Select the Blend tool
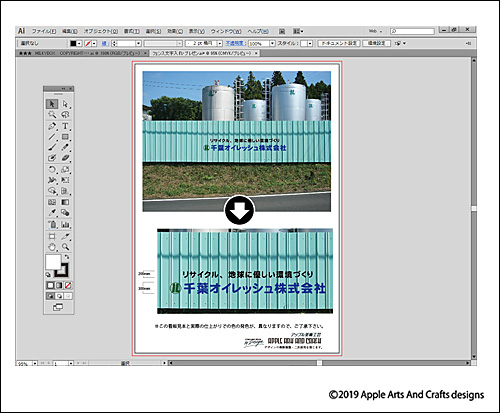Screen dimensions: 500x413 pos(65,213)
